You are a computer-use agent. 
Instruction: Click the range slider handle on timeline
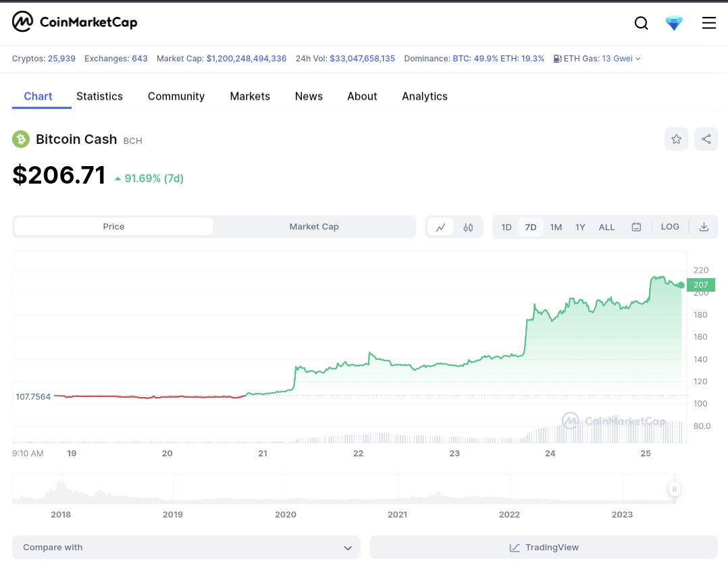coord(674,490)
